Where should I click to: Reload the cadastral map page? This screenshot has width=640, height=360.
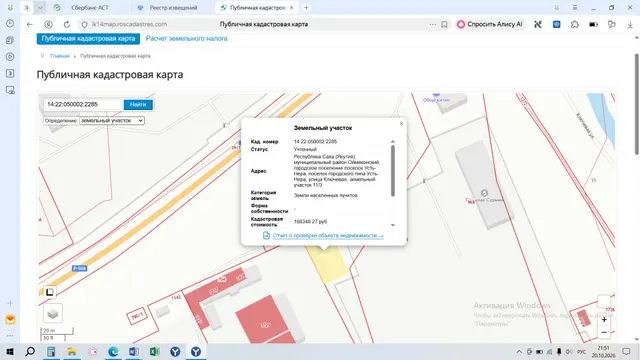pos(67,24)
